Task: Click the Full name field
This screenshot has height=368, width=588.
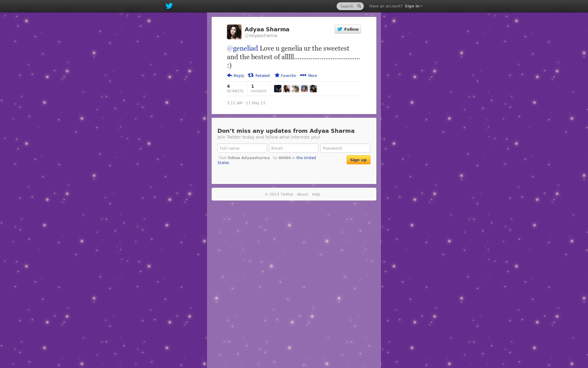Action: coord(242,148)
